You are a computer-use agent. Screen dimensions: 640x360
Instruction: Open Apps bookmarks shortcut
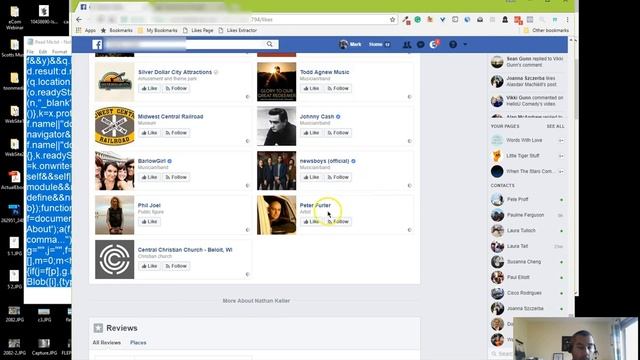pos(86,30)
